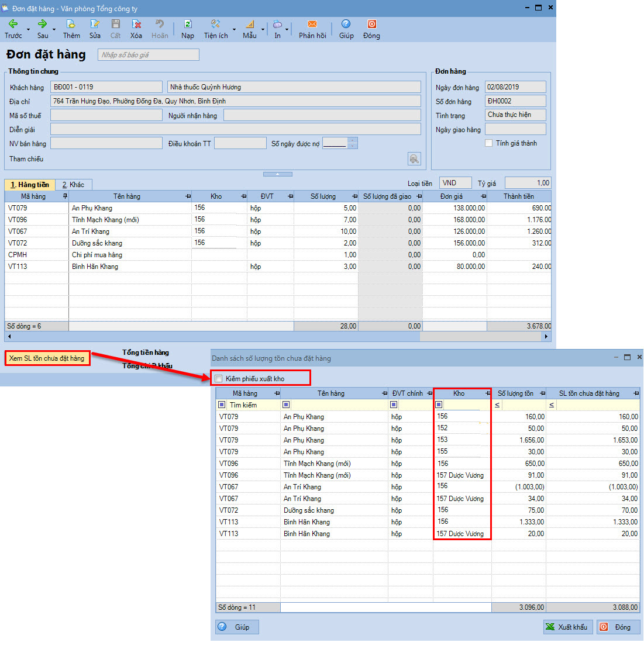
Task: Tick the Kiểm phiếu xuất kho checkbox
Action: pos(219,379)
